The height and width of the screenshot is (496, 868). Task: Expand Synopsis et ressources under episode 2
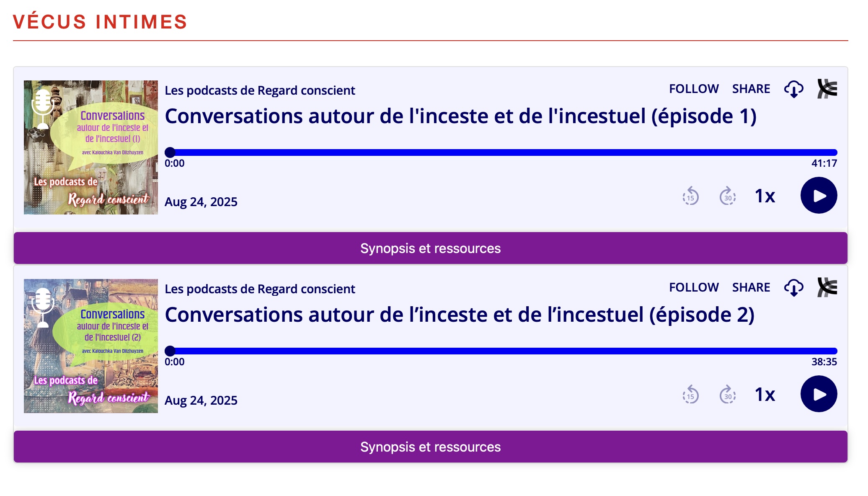[x=431, y=447]
